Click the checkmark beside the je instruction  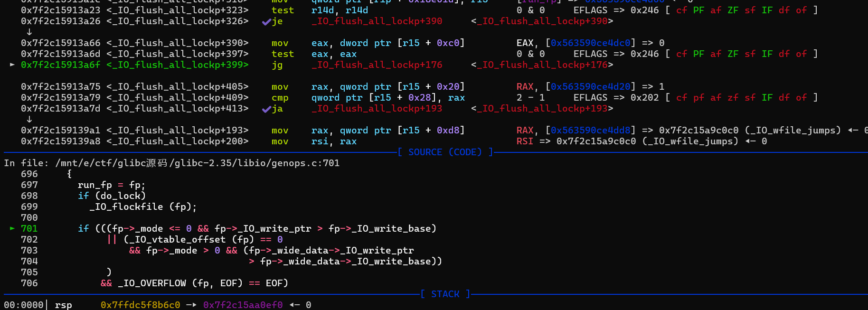[x=266, y=21]
